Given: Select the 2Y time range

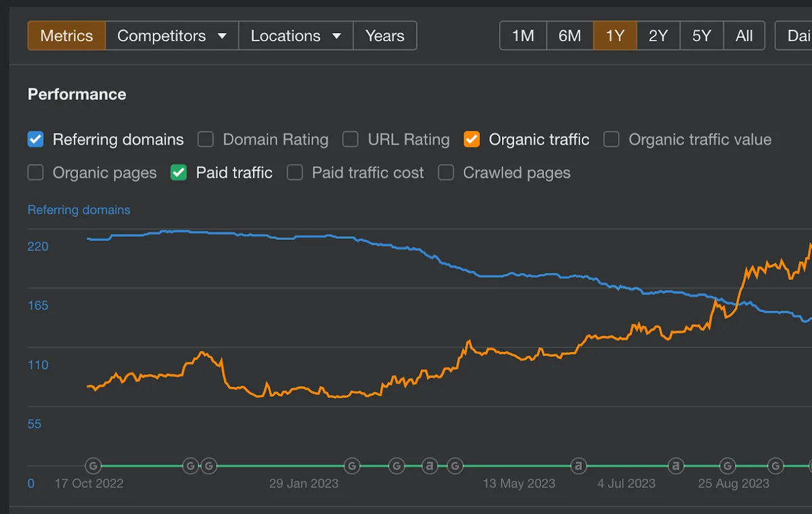Looking at the screenshot, I should pos(658,36).
